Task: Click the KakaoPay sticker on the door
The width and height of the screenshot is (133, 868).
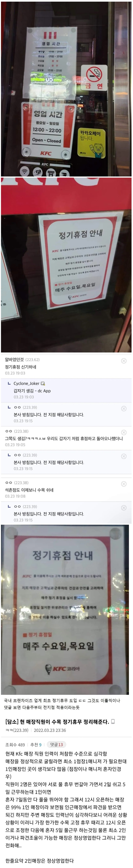Action: [x=91, y=144]
